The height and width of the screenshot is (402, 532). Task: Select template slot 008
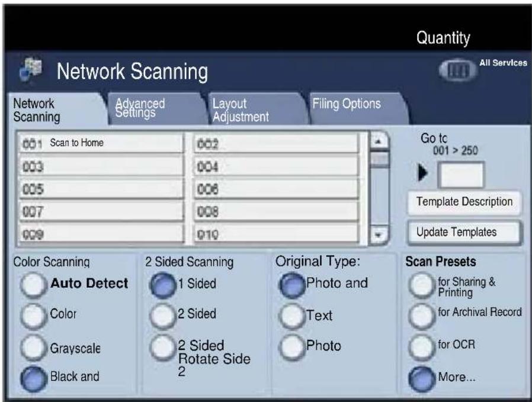[276, 211]
